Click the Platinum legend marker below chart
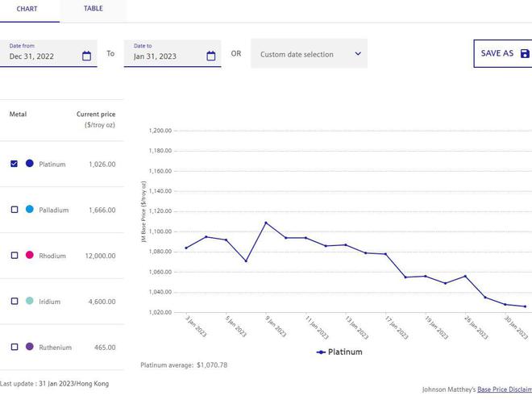 click(321, 352)
